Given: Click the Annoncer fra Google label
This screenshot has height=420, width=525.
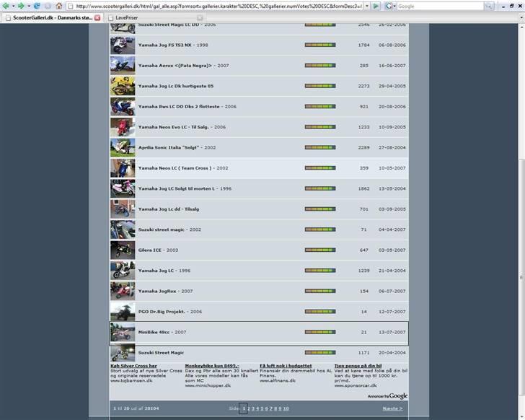Looking at the screenshot, I should (x=387, y=396).
